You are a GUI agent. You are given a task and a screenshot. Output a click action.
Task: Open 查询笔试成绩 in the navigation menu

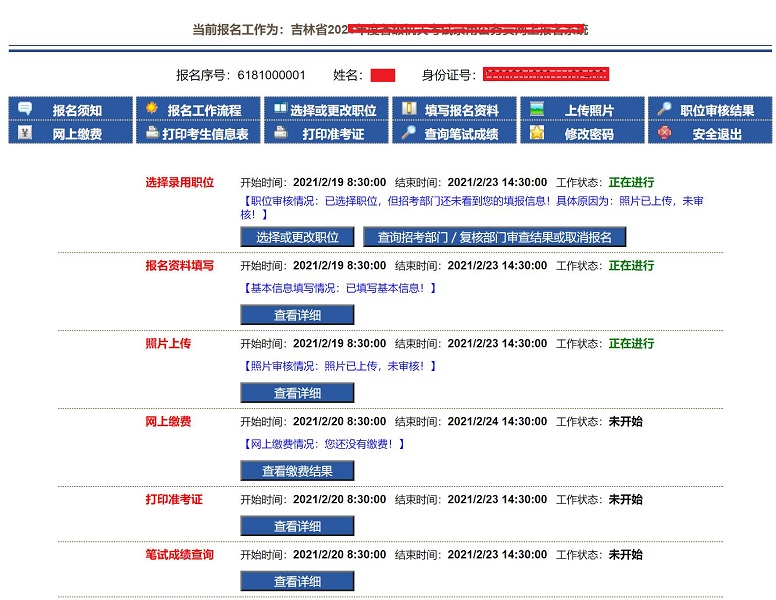point(460,133)
